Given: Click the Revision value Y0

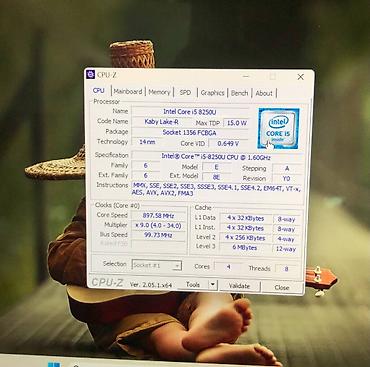Looking at the screenshot, I should [x=287, y=178].
